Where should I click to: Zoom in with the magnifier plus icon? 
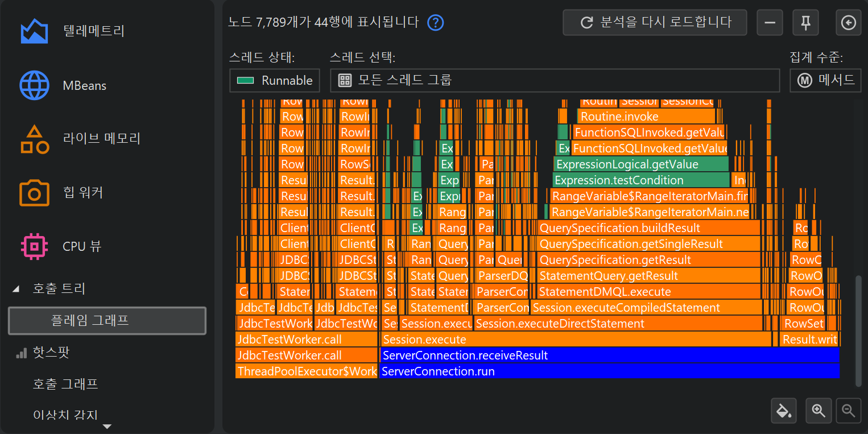point(819,411)
